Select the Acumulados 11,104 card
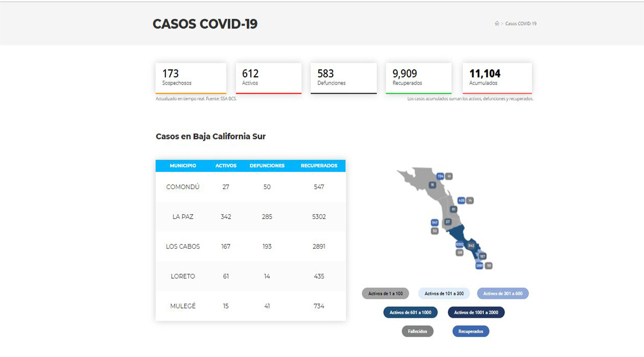The image size is (644, 357). coord(497,78)
